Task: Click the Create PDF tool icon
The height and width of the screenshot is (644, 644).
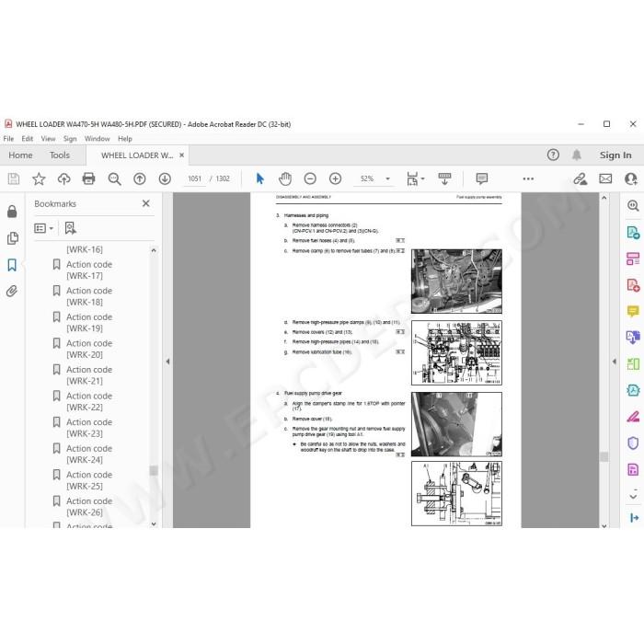Action: pyautogui.click(x=633, y=285)
